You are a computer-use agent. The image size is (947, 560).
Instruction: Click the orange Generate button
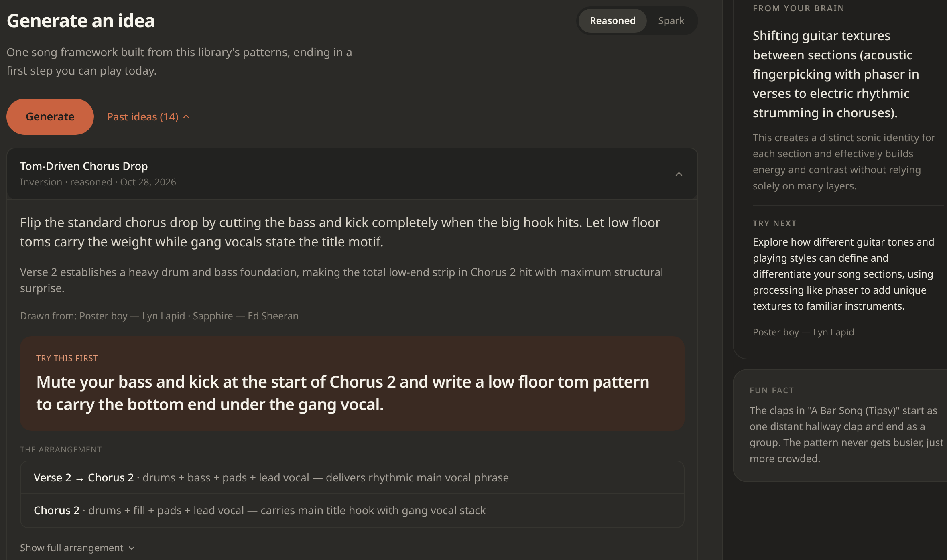point(50,117)
